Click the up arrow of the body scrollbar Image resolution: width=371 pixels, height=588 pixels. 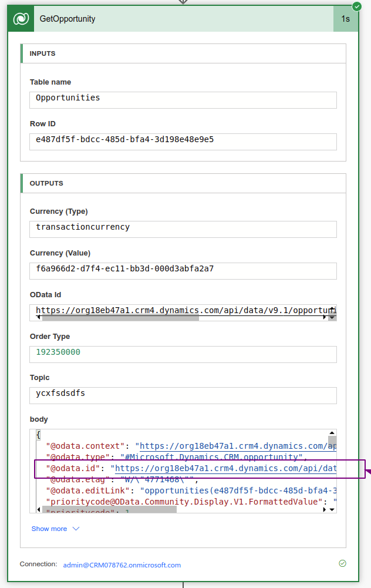[x=332, y=432]
